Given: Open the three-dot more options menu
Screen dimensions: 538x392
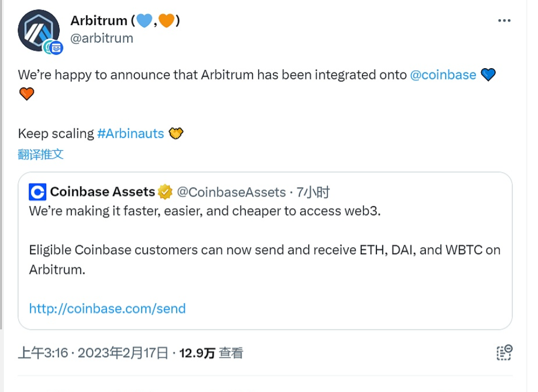Looking at the screenshot, I should (504, 20).
